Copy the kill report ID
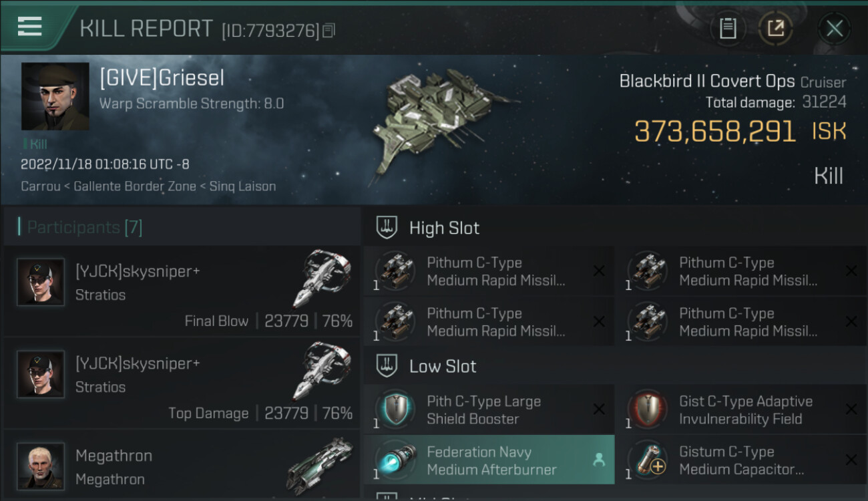The image size is (868, 501). pyautogui.click(x=329, y=31)
